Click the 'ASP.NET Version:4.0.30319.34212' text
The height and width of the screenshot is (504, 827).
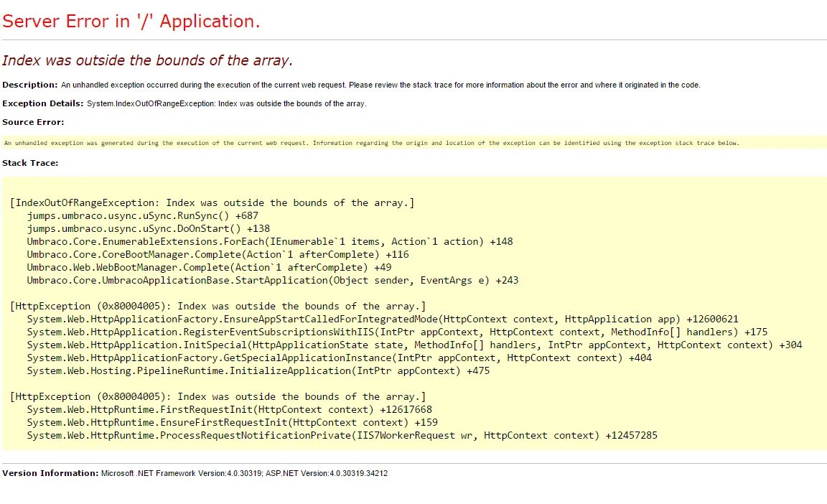327,473
